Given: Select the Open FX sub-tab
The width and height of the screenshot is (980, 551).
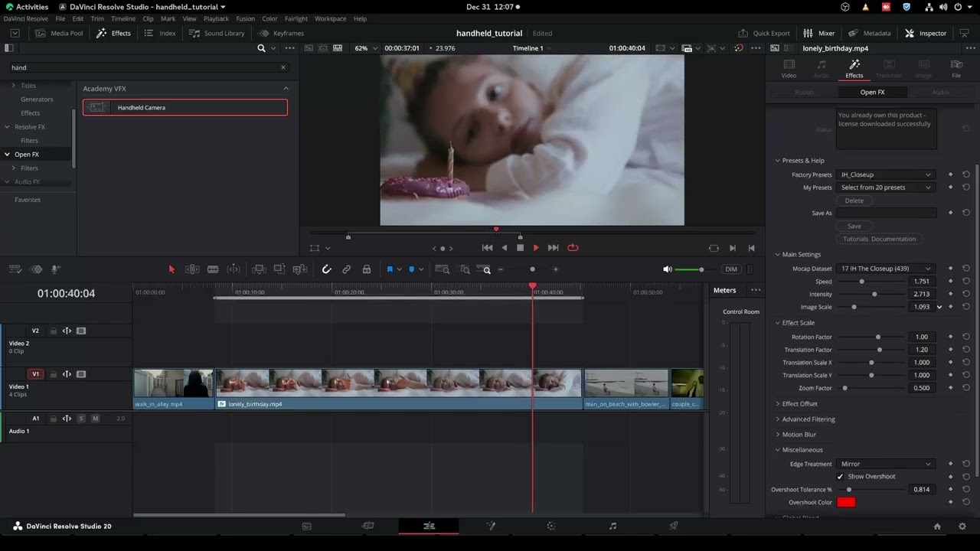Looking at the screenshot, I should point(872,92).
